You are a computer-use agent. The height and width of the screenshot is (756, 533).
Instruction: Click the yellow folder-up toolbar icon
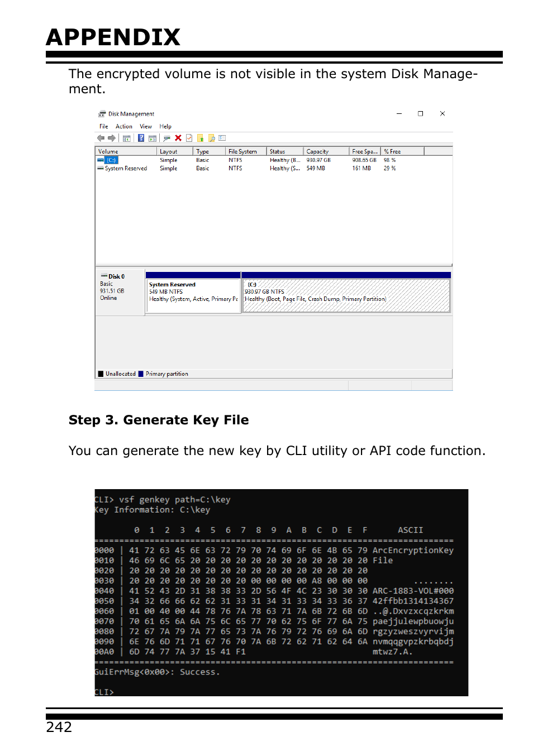[200, 138]
